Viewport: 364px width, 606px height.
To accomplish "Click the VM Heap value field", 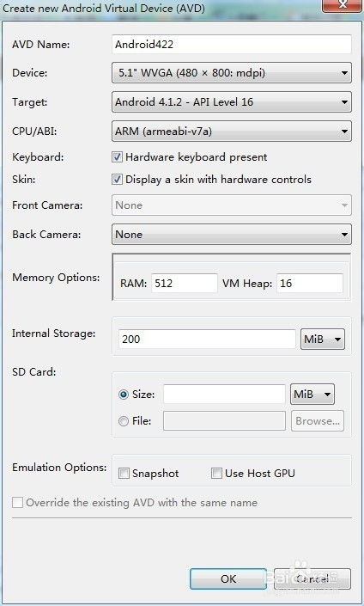I will tap(310, 284).
